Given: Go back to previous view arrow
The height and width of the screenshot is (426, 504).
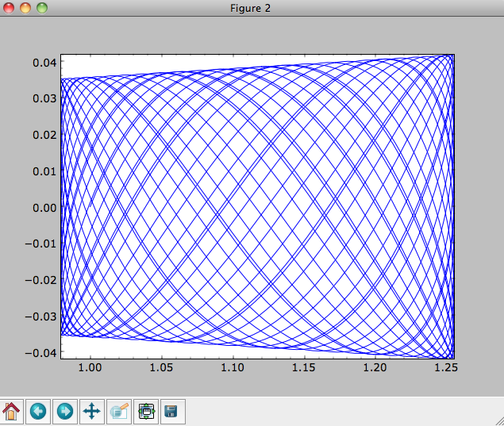Looking at the screenshot, I should point(38,412).
